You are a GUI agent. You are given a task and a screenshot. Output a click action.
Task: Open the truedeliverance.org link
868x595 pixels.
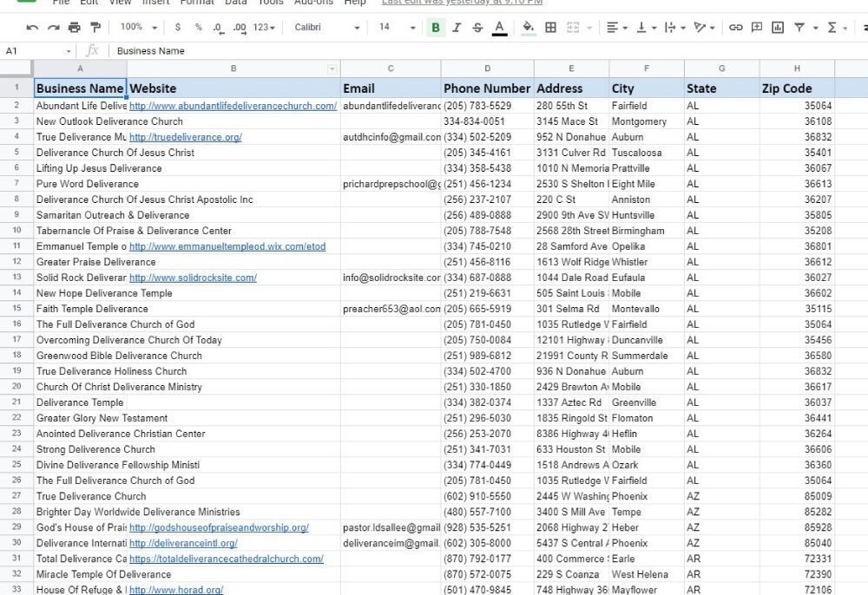(185, 137)
